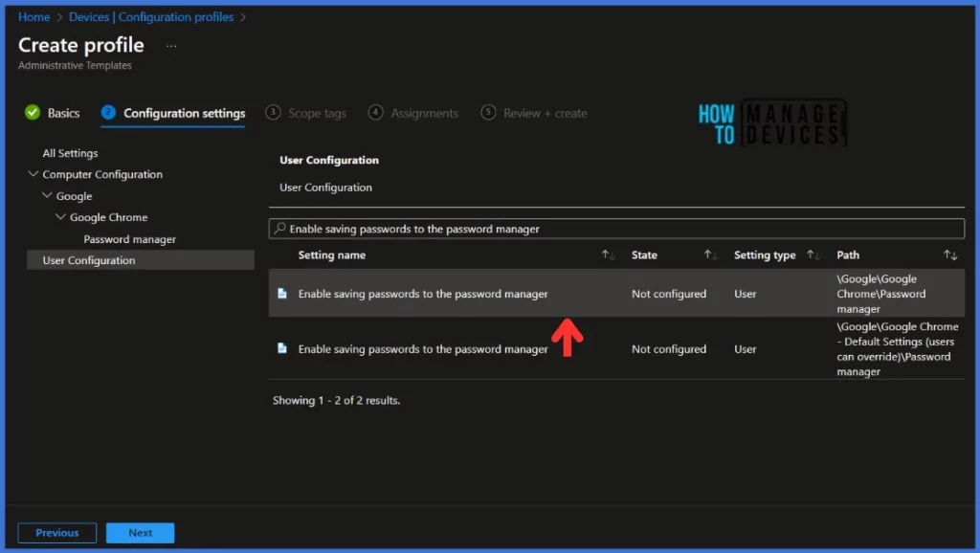The image size is (980, 553).
Task: Open the Assignments step
Action: [x=413, y=113]
